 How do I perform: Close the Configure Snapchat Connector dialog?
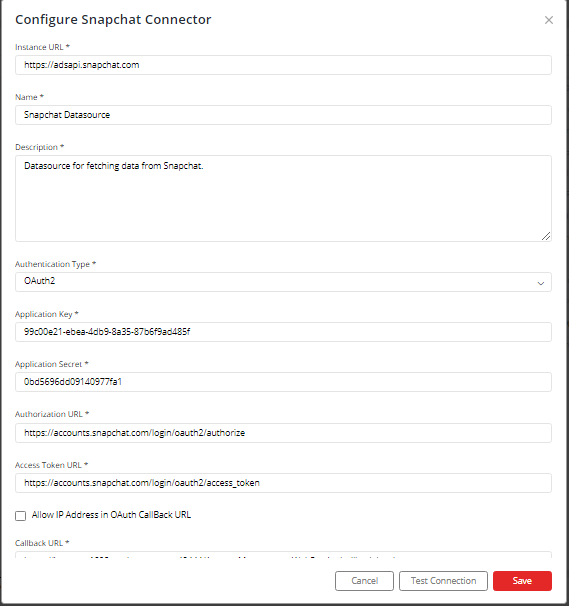pos(549,20)
